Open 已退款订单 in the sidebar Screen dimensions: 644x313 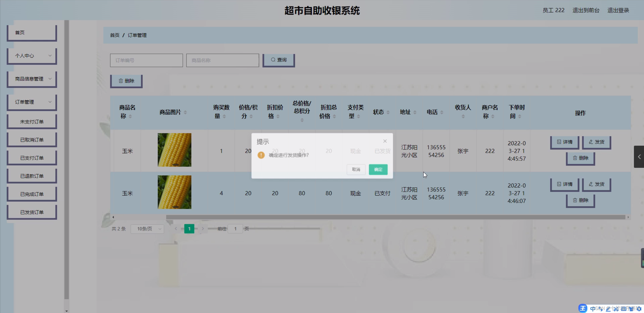32,176
